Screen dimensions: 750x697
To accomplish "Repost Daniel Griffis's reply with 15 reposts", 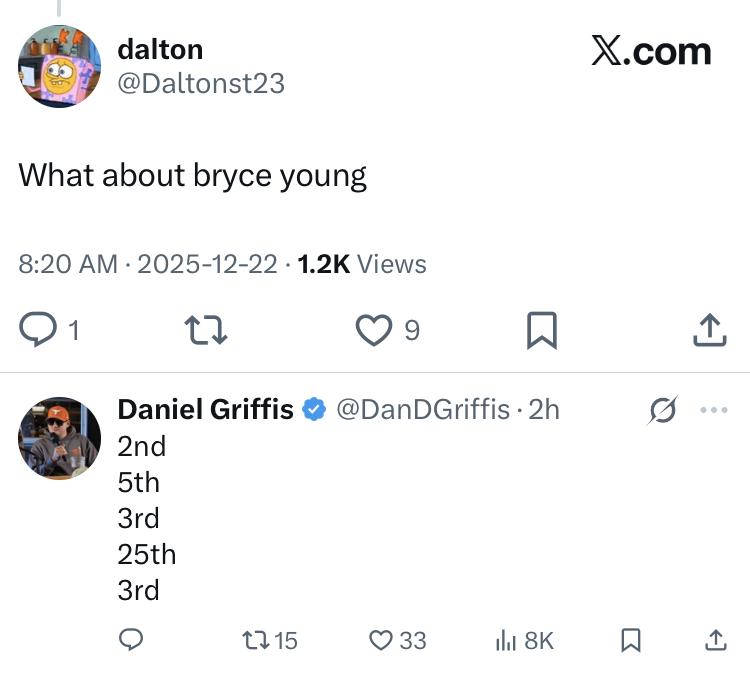I will tap(258, 640).
